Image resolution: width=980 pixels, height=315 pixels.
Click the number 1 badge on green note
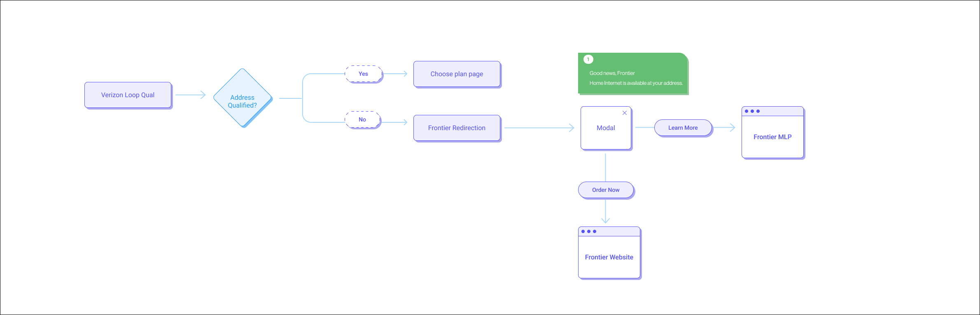click(588, 59)
